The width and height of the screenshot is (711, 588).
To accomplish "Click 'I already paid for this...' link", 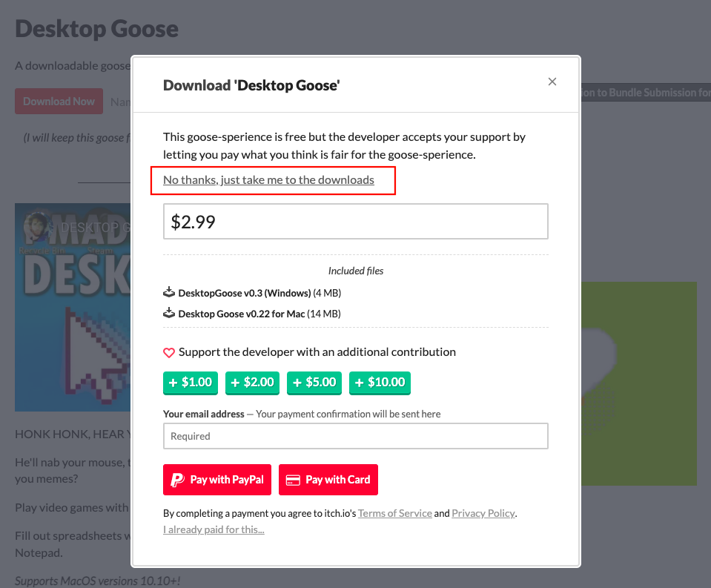I will tap(214, 529).
